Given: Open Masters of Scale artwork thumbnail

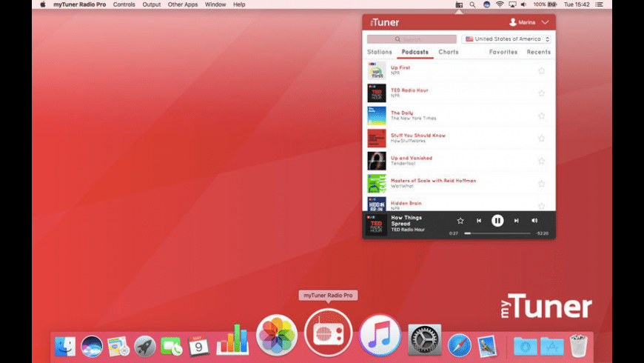Looking at the screenshot, I should pyautogui.click(x=377, y=184).
